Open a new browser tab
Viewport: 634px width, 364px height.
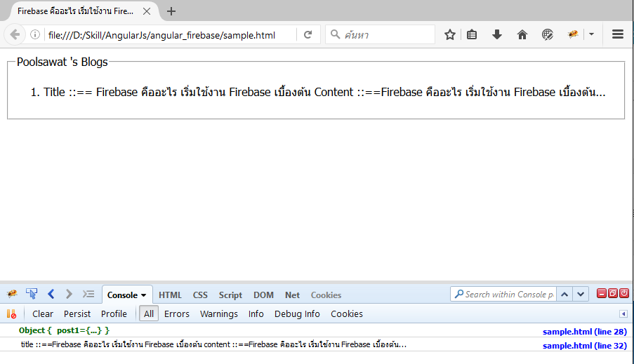tap(171, 11)
